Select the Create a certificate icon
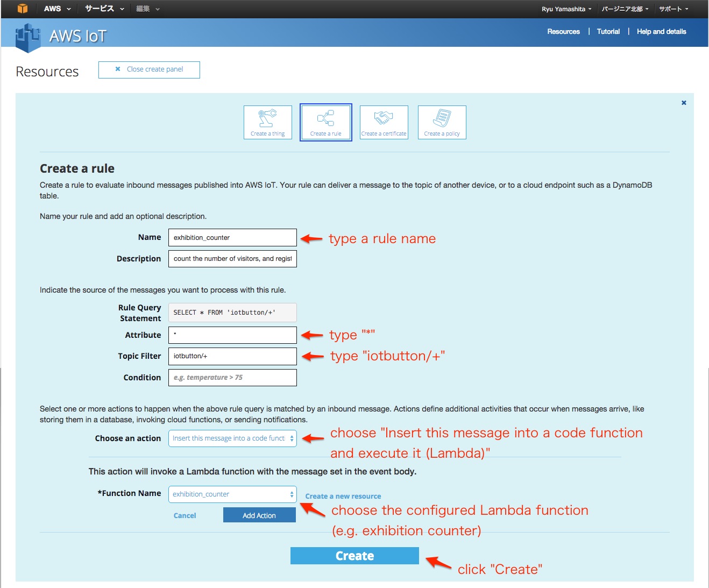 [x=384, y=122]
